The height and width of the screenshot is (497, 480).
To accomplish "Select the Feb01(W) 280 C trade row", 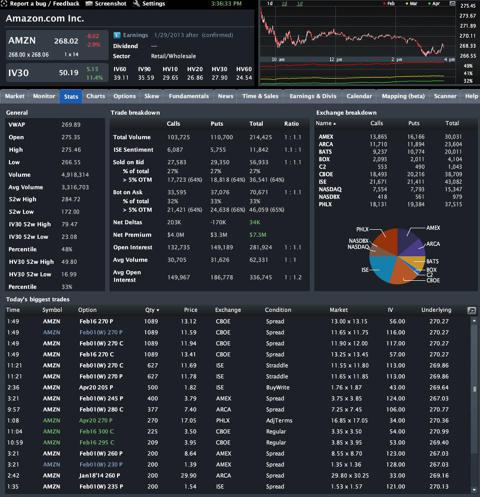I will (238, 410).
